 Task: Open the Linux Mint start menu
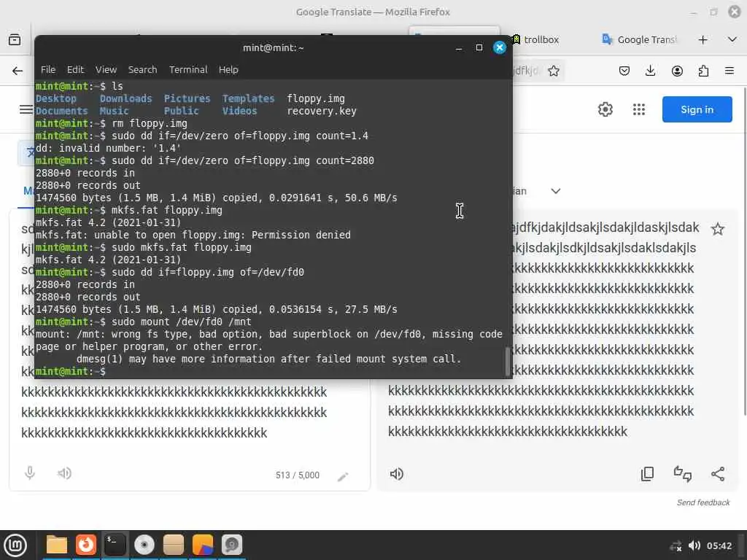(15, 545)
